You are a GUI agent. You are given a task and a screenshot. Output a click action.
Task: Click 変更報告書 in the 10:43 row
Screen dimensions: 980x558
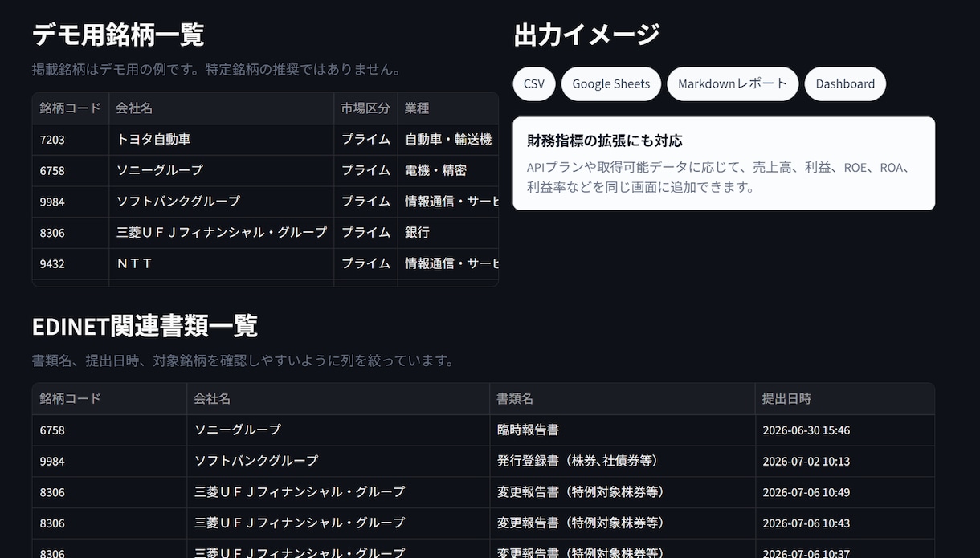[x=623, y=523]
